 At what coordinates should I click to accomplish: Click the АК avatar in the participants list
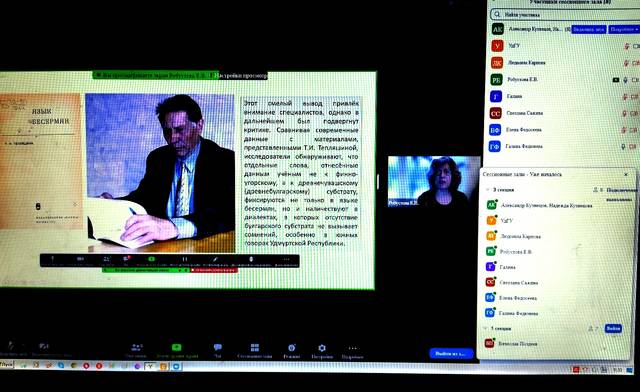pos(497,29)
